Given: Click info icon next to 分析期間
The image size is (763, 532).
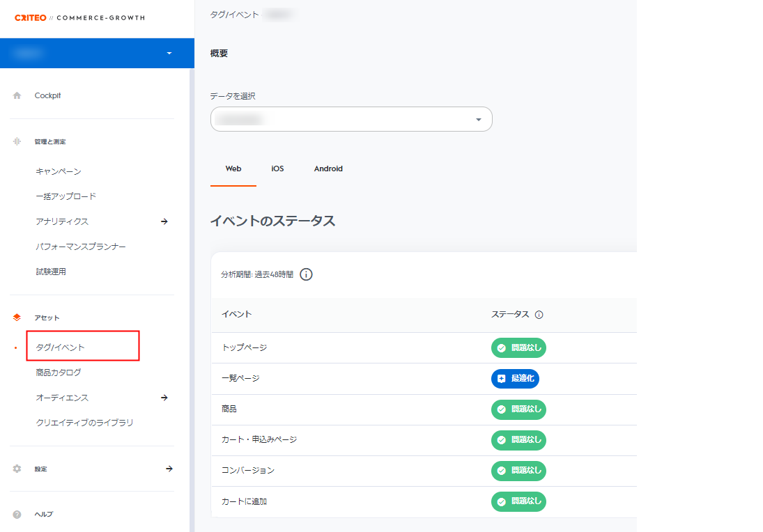Looking at the screenshot, I should click(x=306, y=274).
